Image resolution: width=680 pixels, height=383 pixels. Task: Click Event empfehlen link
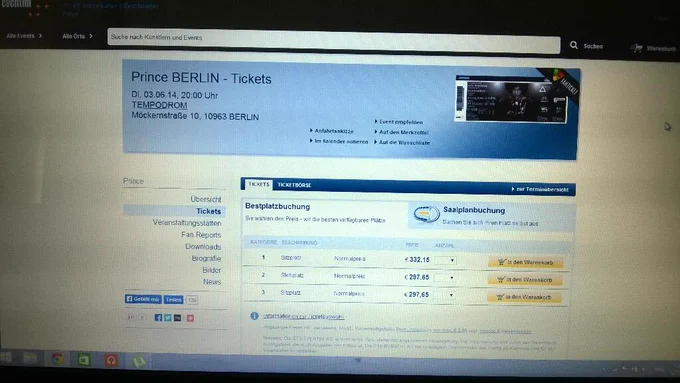click(x=401, y=122)
